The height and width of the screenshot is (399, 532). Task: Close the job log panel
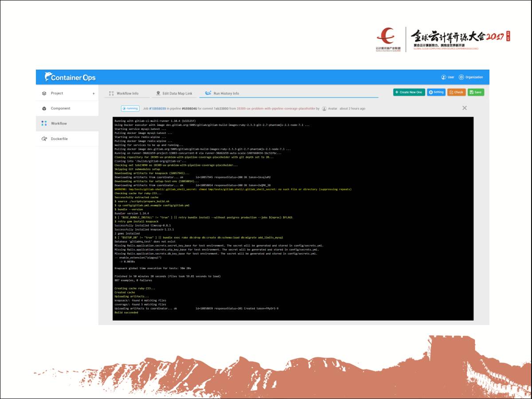point(464,108)
